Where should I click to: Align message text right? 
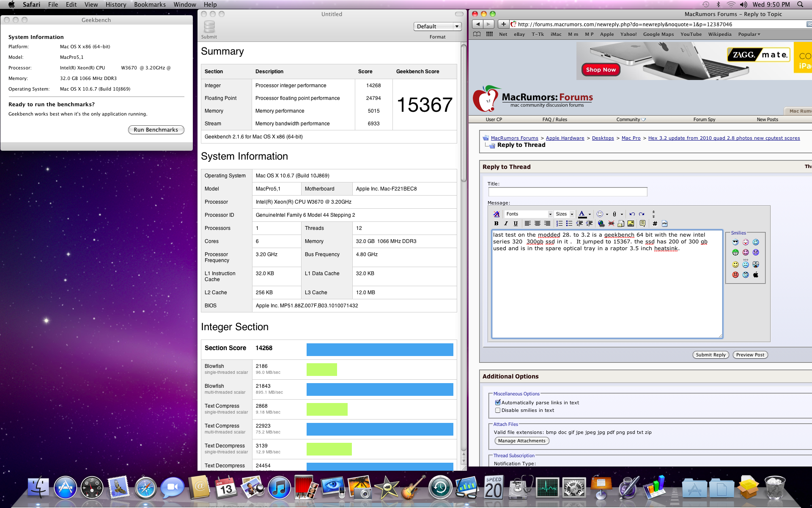coord(547,224)
